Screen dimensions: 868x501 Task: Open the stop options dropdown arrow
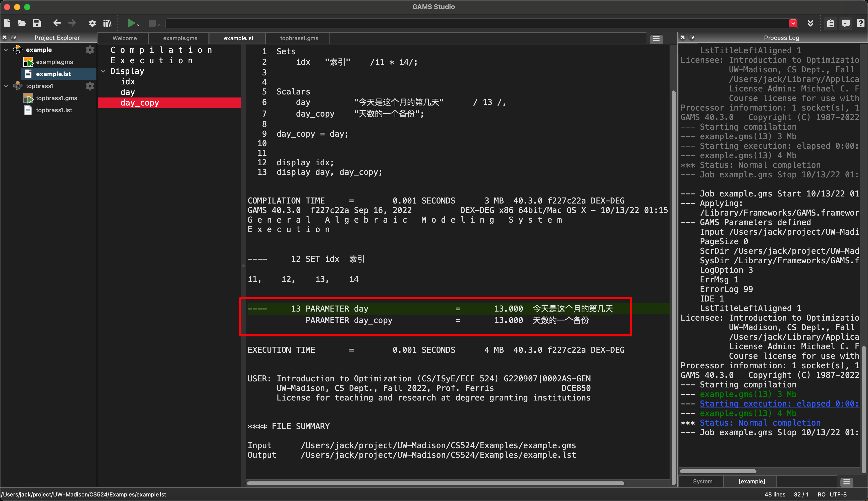pos(159,24)
